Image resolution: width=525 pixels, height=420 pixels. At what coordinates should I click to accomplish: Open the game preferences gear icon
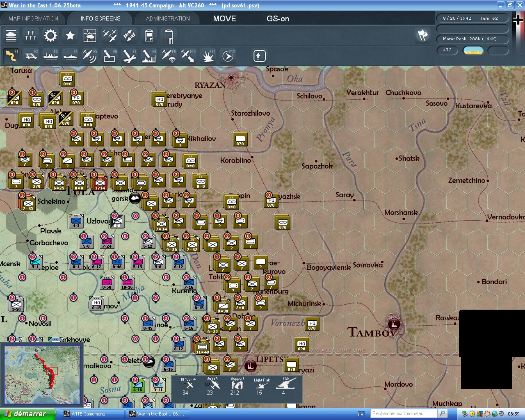(50, 36)
